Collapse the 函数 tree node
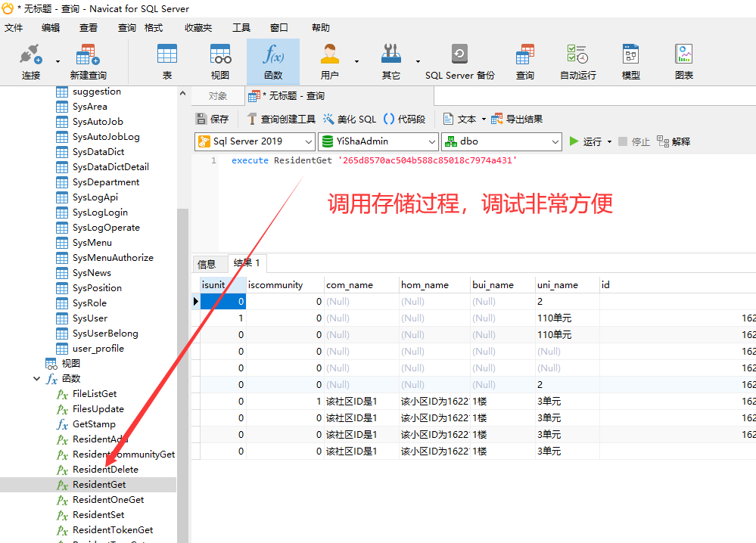The height and width of the screenshot is (543, 756). [x=37, y=379]
